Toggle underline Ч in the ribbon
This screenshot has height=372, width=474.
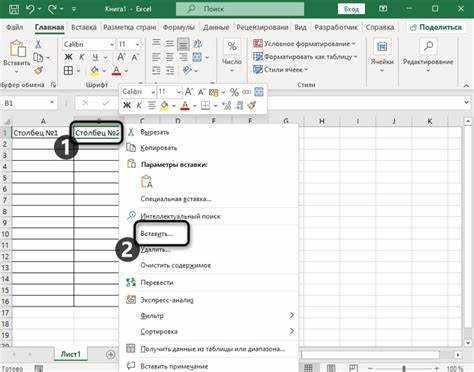point(95,57)
